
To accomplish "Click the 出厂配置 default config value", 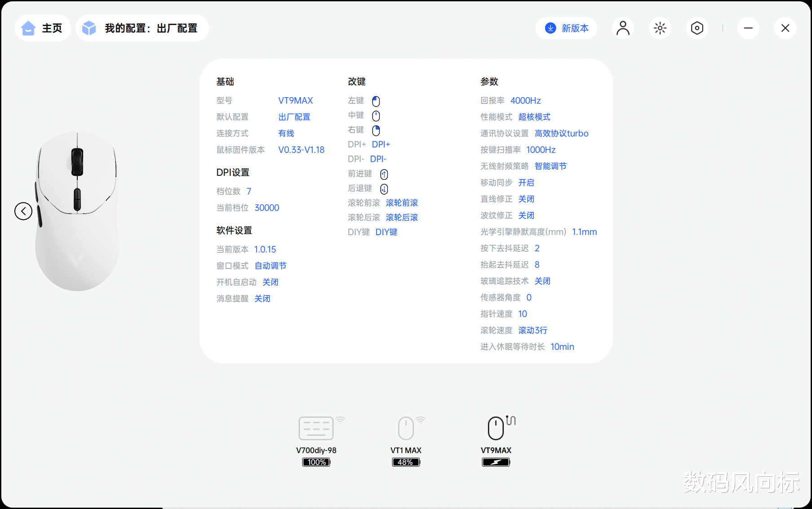I will (x=294, y=117).
